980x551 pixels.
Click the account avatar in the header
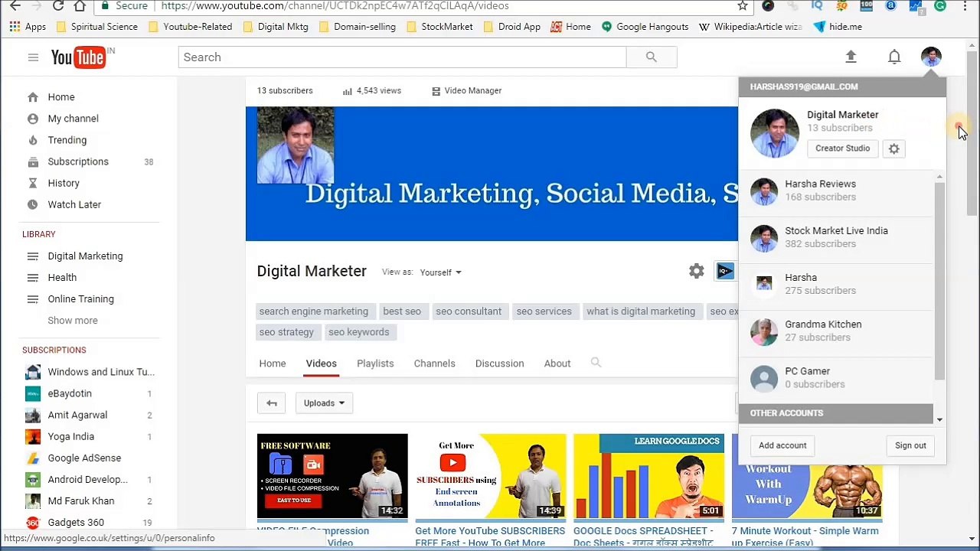[931, 57]
